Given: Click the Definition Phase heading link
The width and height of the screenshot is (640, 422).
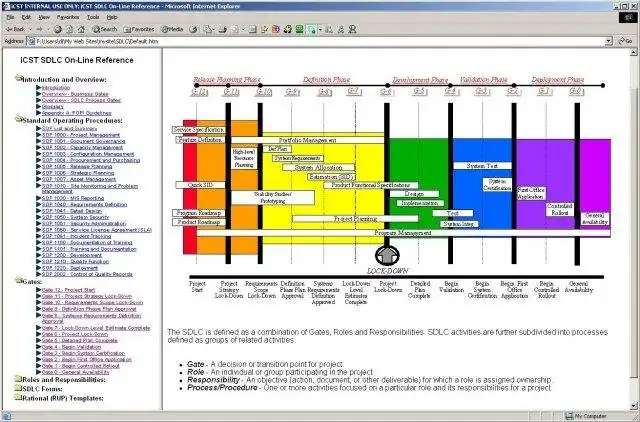Looking at the screenshot, I should point(326,80).
